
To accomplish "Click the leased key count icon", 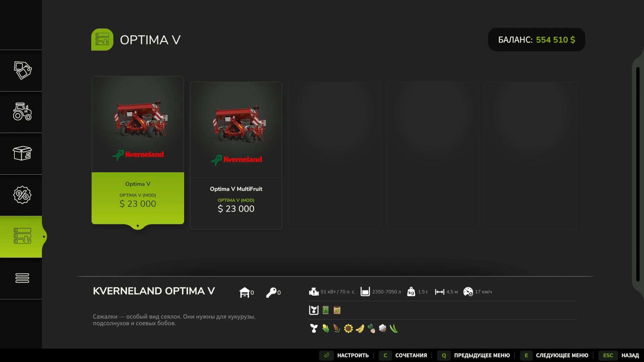I will tap(271, 292).
